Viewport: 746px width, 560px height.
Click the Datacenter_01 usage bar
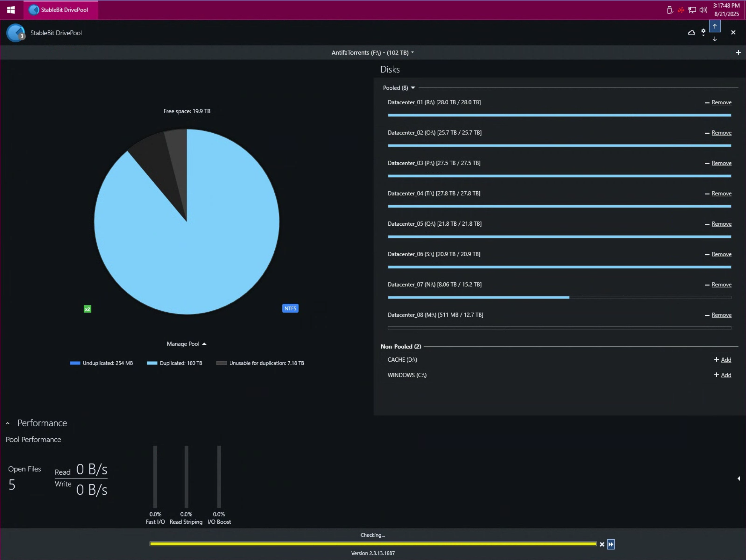[x=560, y=115]
